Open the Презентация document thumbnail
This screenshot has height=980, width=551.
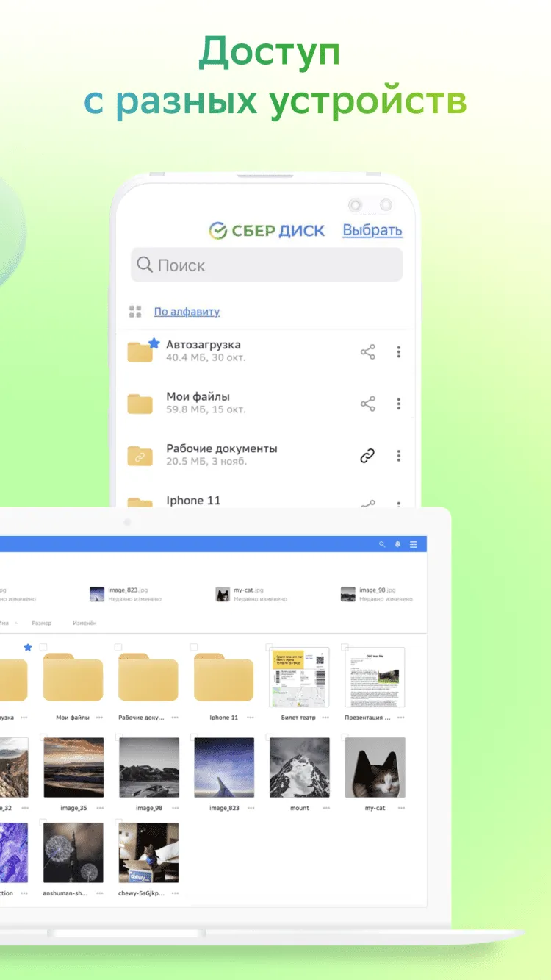tap(375, 677)
